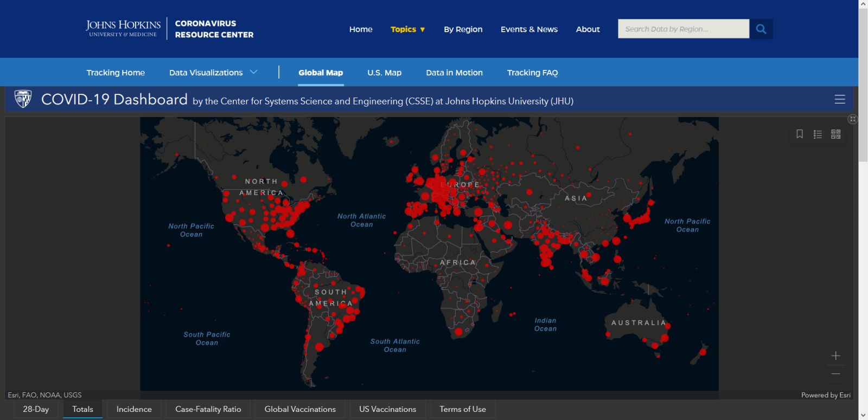Open the Incidence tab

134,409
